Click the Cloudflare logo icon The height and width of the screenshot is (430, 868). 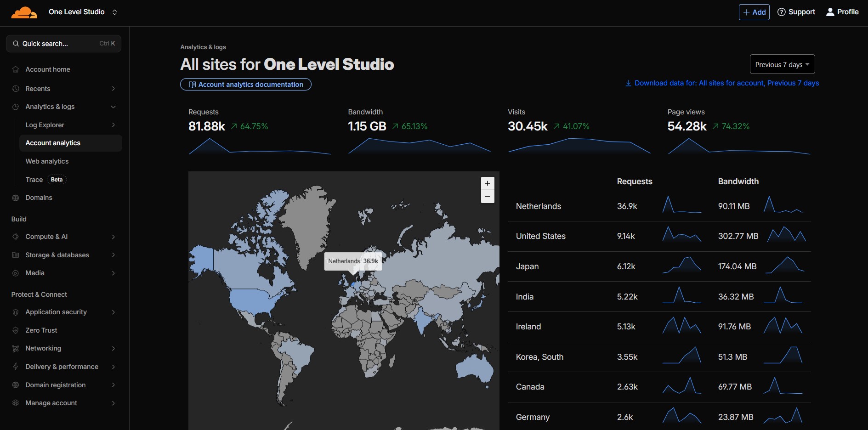[24, 12]
